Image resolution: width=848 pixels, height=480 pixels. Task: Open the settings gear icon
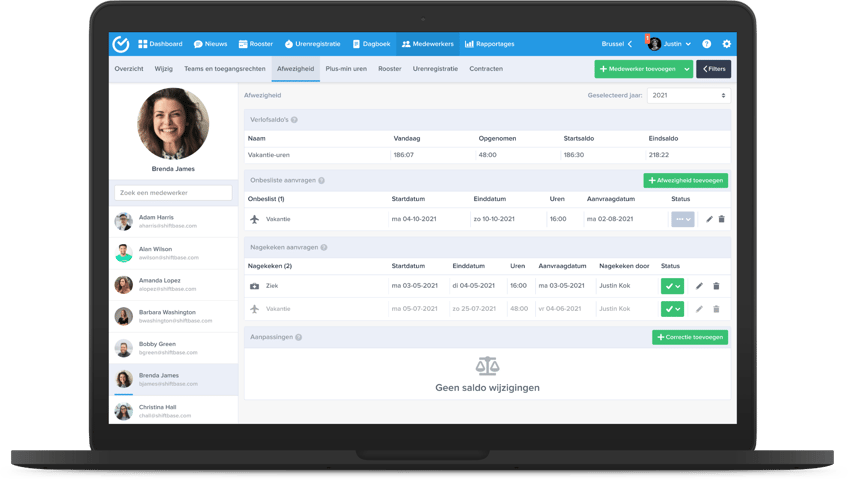tap(726, 44)
